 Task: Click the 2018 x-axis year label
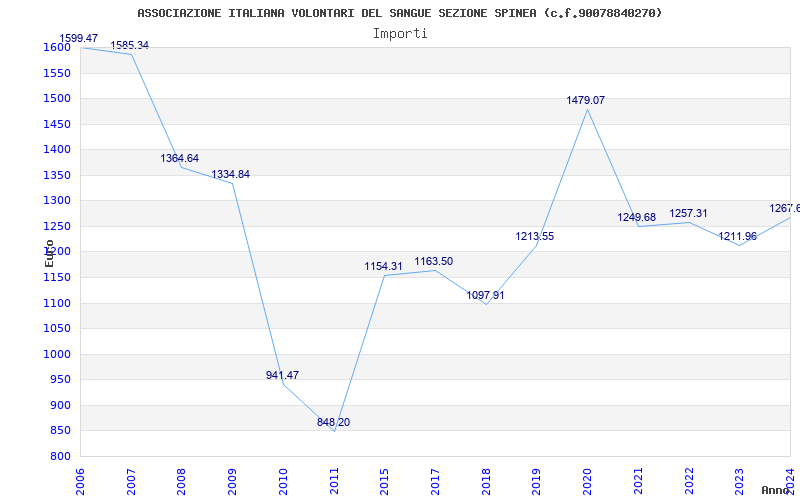(486, 482)
